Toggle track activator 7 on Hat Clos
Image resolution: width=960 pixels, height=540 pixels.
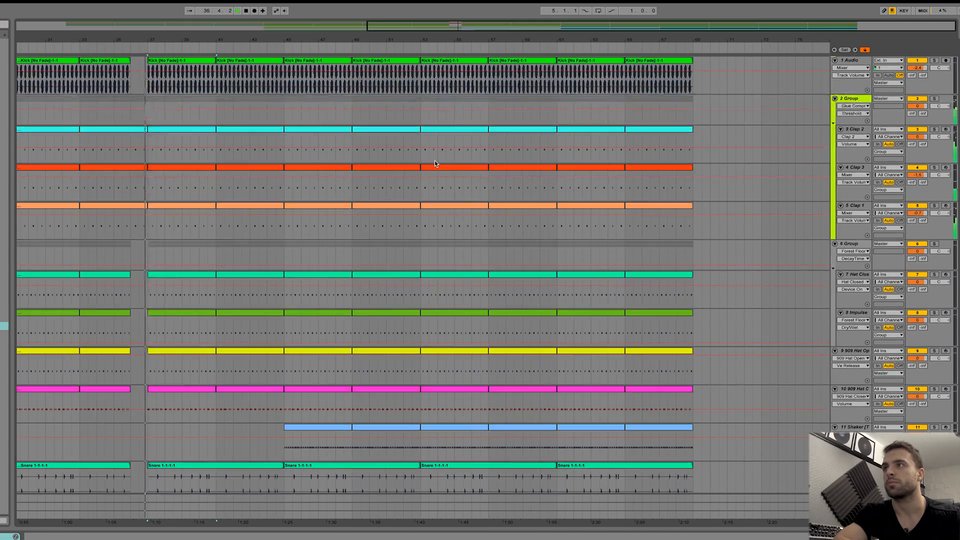point(917,274)
